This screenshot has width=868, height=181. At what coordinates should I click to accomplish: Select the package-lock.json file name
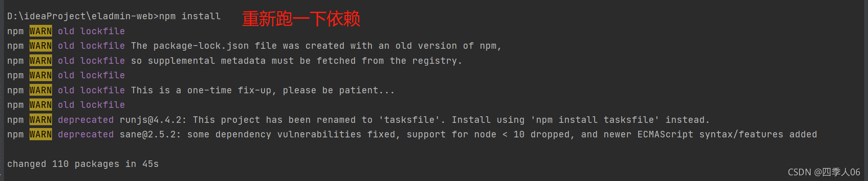(201, 46)
